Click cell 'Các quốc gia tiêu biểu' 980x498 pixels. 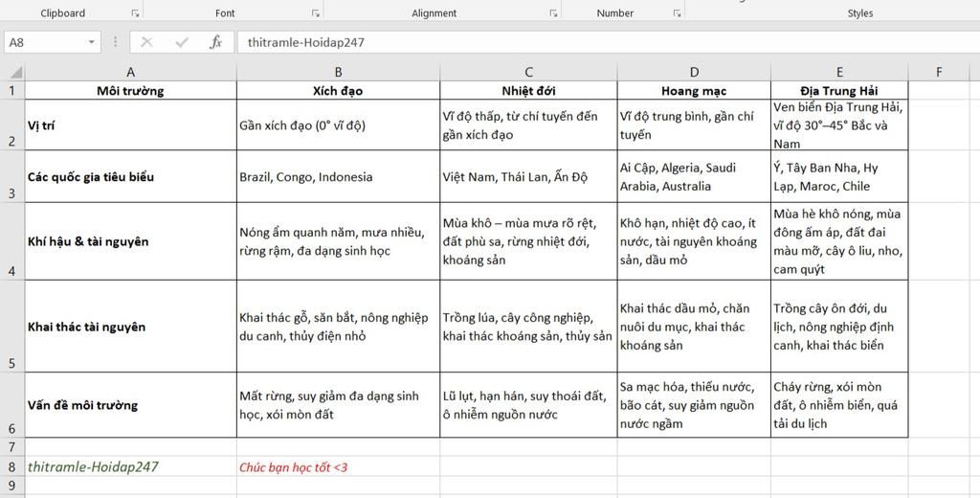(x=130, y=176)
